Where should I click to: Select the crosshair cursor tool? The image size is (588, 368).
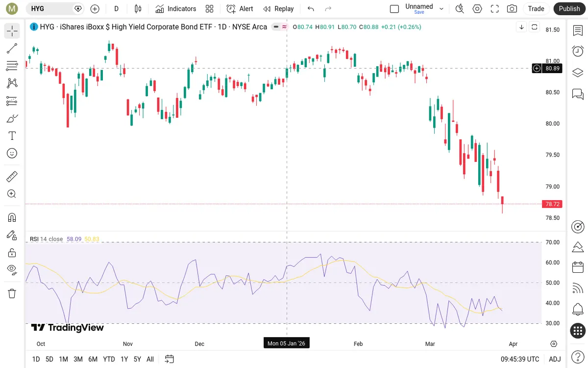click(12, 31)
